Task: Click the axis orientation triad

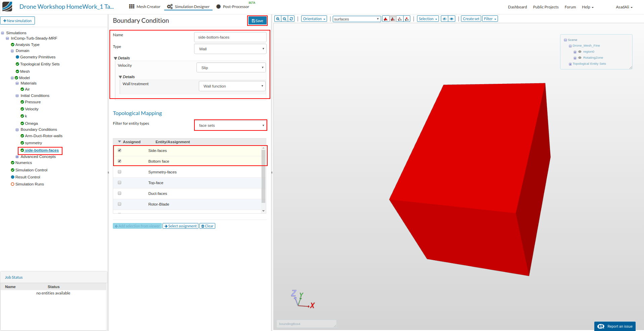Action: (303, 299)
